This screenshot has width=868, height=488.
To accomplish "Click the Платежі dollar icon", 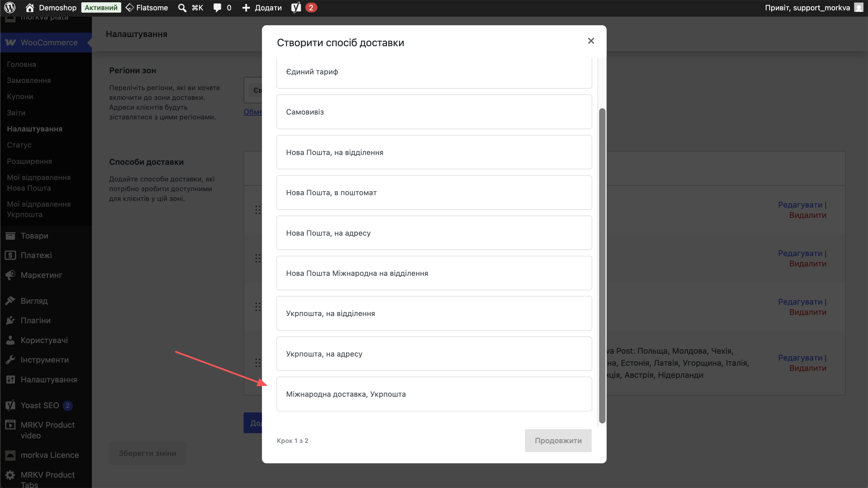I will click(10, 255).
